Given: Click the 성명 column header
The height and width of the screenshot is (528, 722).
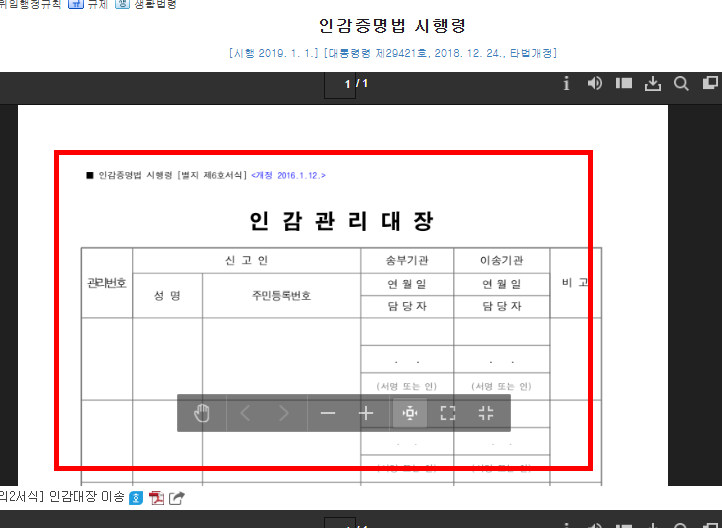Looking at the screenshot, I should (167, 296).
